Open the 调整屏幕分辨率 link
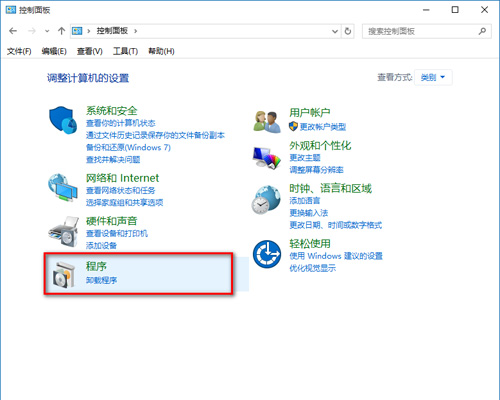This screenshot has height=400, width=500. (x=316, y=170)
